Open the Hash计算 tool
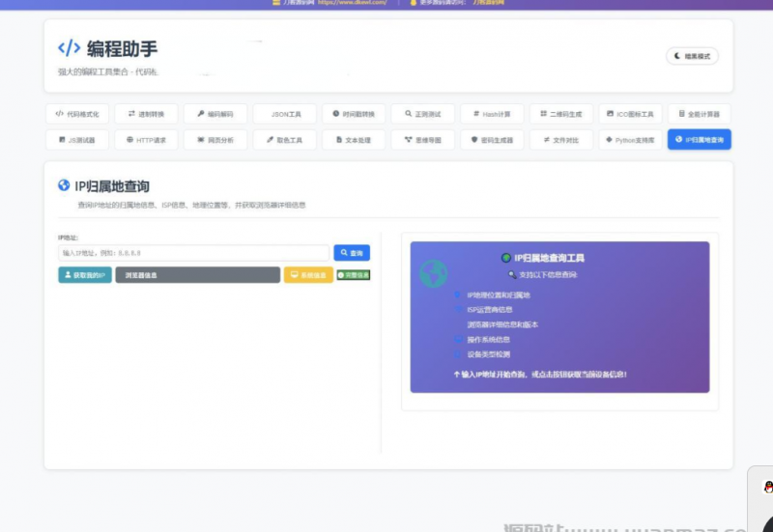773x532 pixels. coord(492,113)
